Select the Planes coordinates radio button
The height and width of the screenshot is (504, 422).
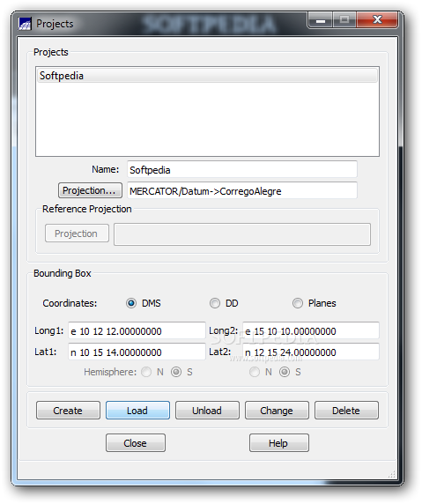tap(298, 303)
